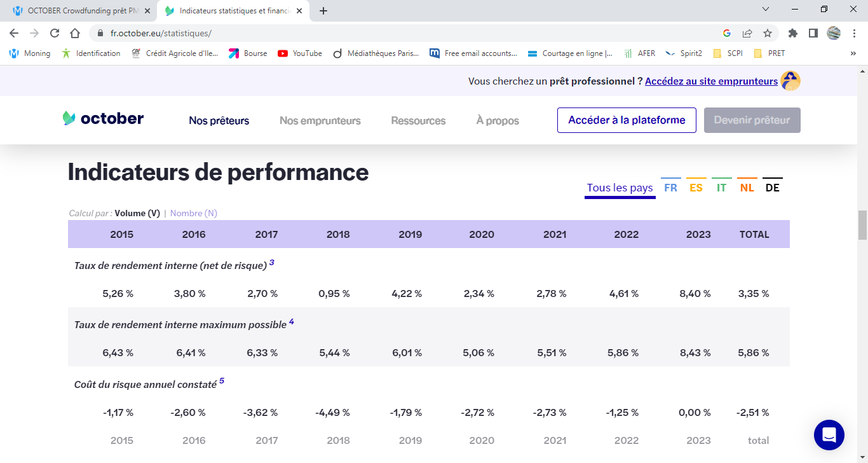Switch calculation to Nombre (N)
The image size is (868, 463).
tap(193, 214)
